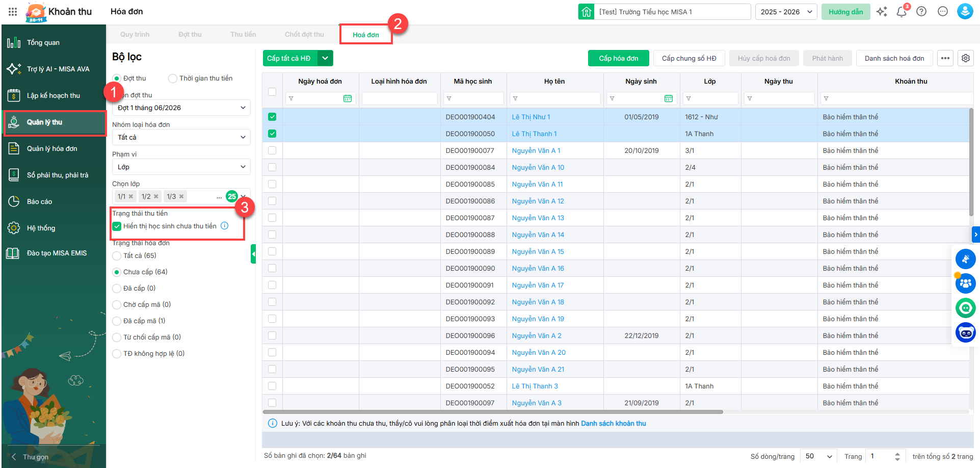This screenshot has height=468, width=980.
Task: Click info icon beside Hiển thị học sinh chưa thu tiền
Action: [225, 226]
